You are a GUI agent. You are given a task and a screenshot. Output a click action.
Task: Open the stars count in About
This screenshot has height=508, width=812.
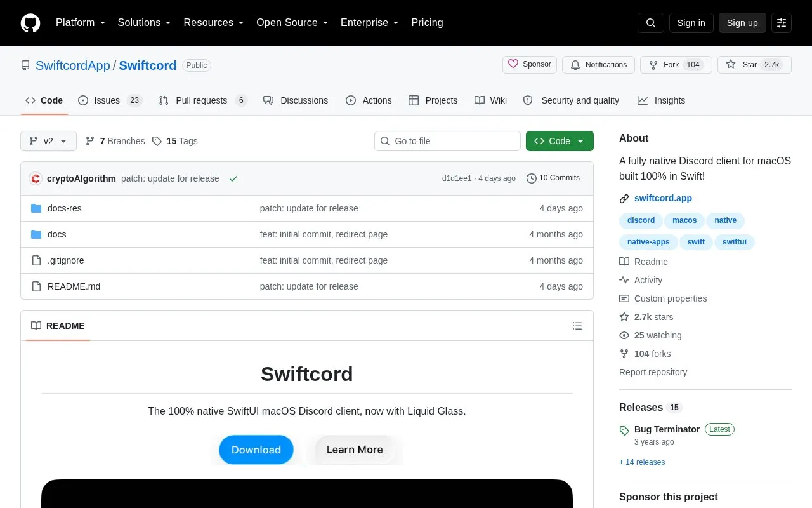click(646, 317)
